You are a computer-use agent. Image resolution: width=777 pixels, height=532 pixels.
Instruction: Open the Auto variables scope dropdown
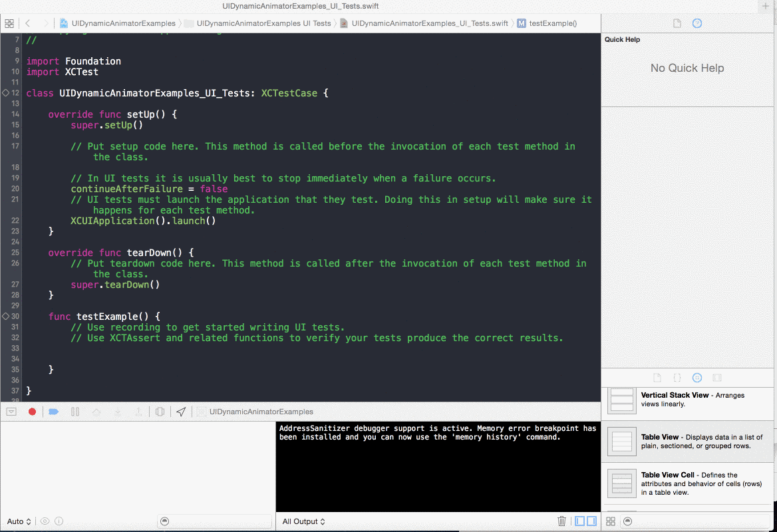coord(19,521)
